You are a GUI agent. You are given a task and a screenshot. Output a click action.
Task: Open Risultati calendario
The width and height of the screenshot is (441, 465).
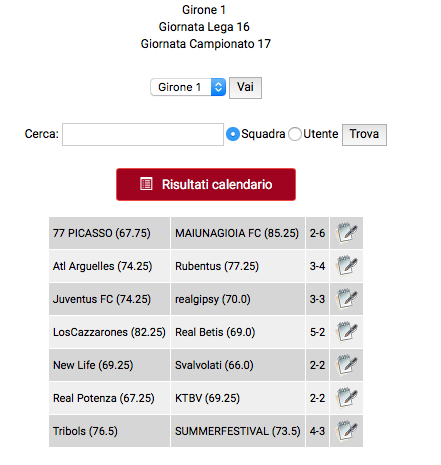coord(206,184)
